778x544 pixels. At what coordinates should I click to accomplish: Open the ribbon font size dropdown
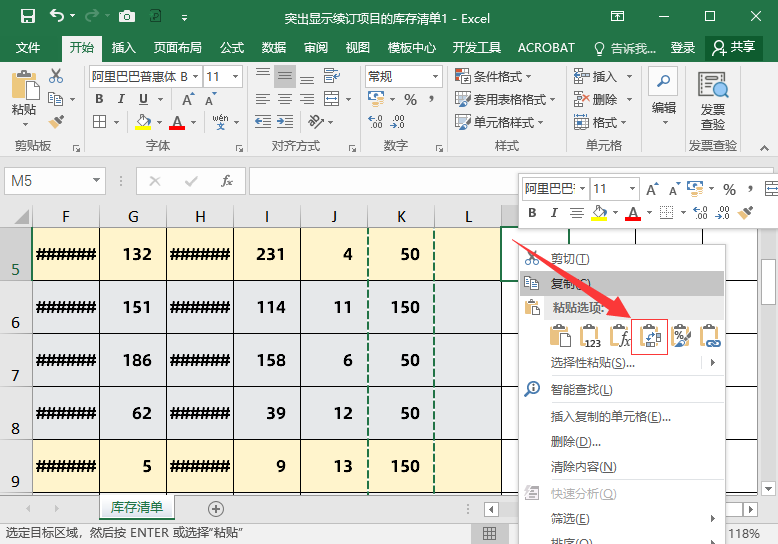click(235, 77)
